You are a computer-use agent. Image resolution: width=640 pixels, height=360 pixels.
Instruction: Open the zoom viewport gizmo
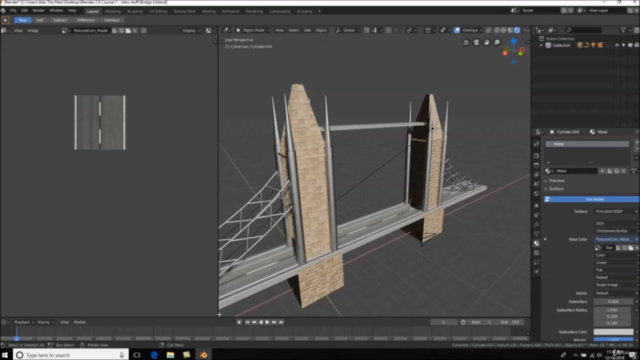coord(497,42)
